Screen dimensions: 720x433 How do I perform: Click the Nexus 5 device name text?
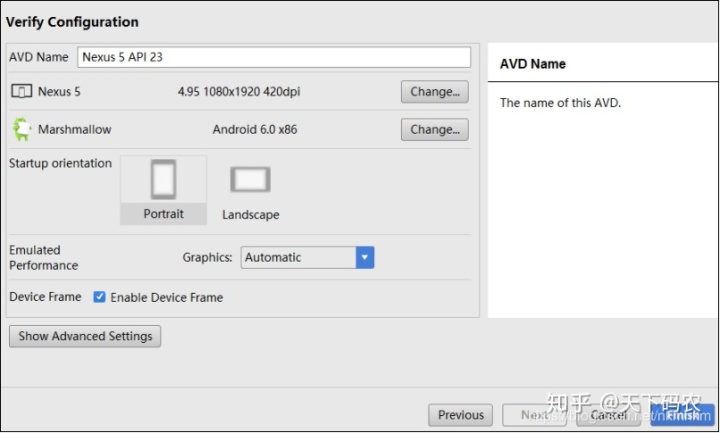tap(59, 91)
